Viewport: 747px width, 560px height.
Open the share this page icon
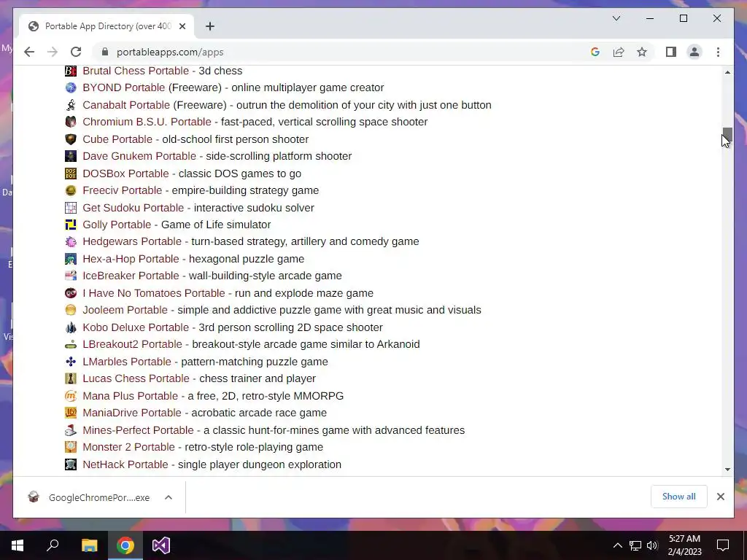pos(619,52)
